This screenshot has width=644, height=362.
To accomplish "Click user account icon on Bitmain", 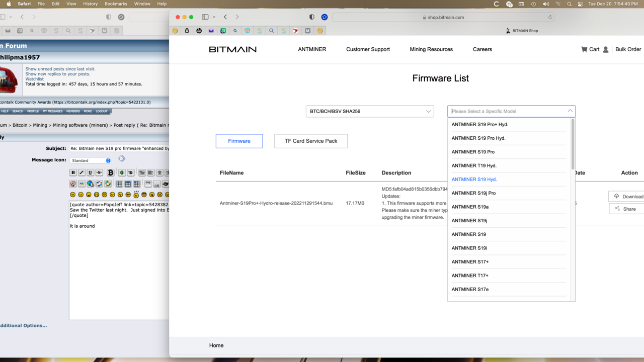I will [606, 49].
